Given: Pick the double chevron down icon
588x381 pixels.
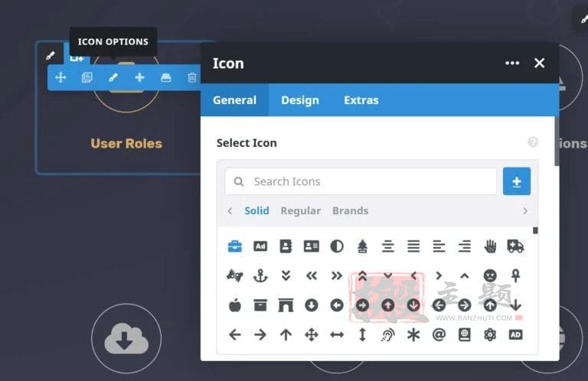Looking at the screenshot, I should coord(286,275).
